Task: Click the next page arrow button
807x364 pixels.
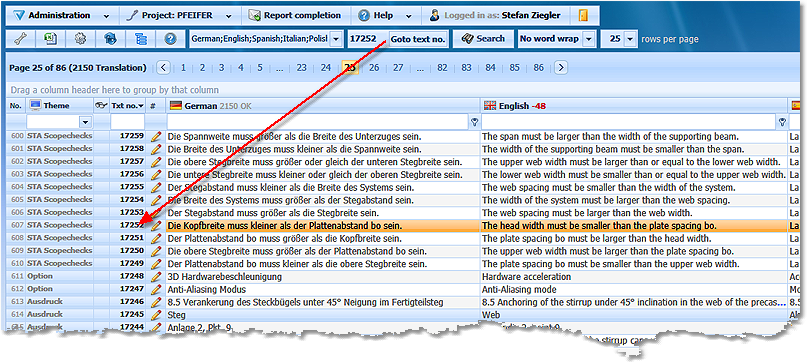Action: 561,67
